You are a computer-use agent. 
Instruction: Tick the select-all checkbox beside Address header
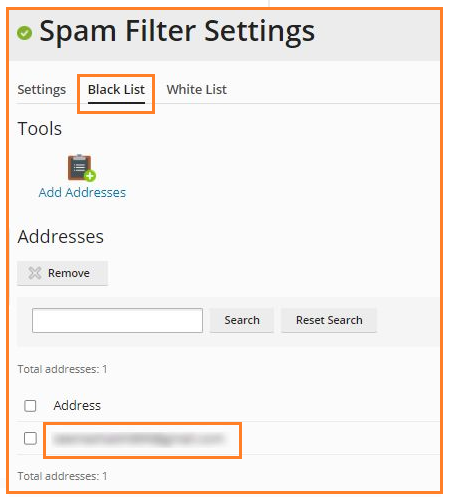pyautogui.click(x=30, y=406)
